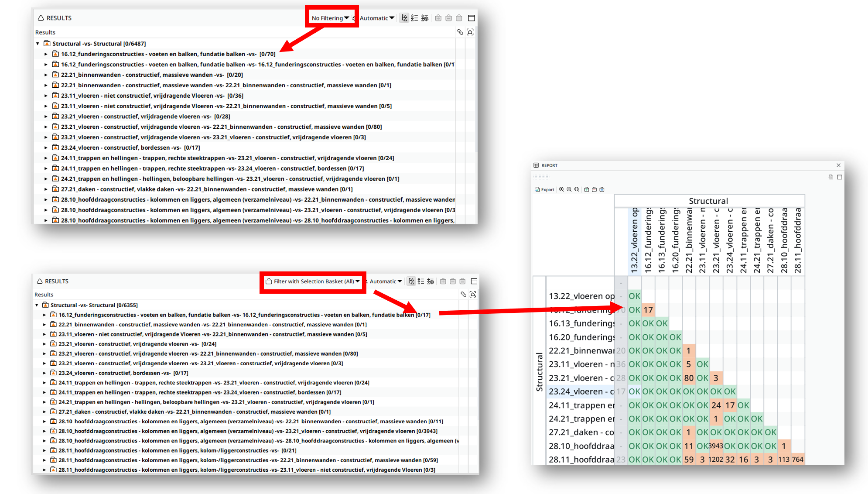Click Export button in Report panel

pyautogui.click(x=545, y=189)
